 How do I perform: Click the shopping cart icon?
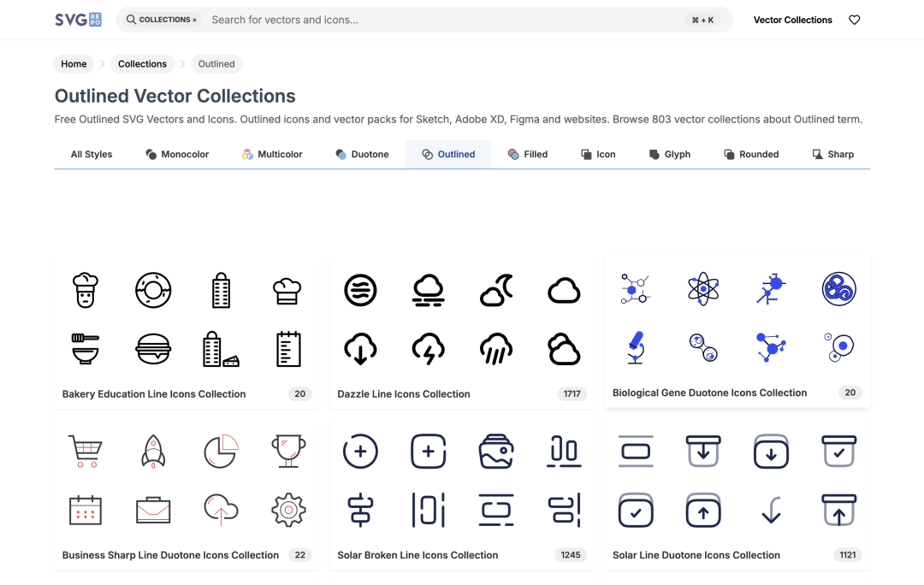(86, 452)
